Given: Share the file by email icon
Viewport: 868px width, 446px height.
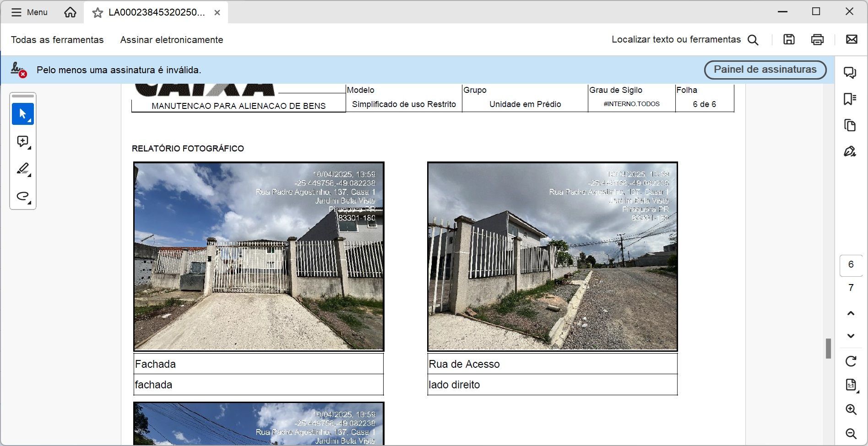Looking at the screenshot, I should click(852, 39).
